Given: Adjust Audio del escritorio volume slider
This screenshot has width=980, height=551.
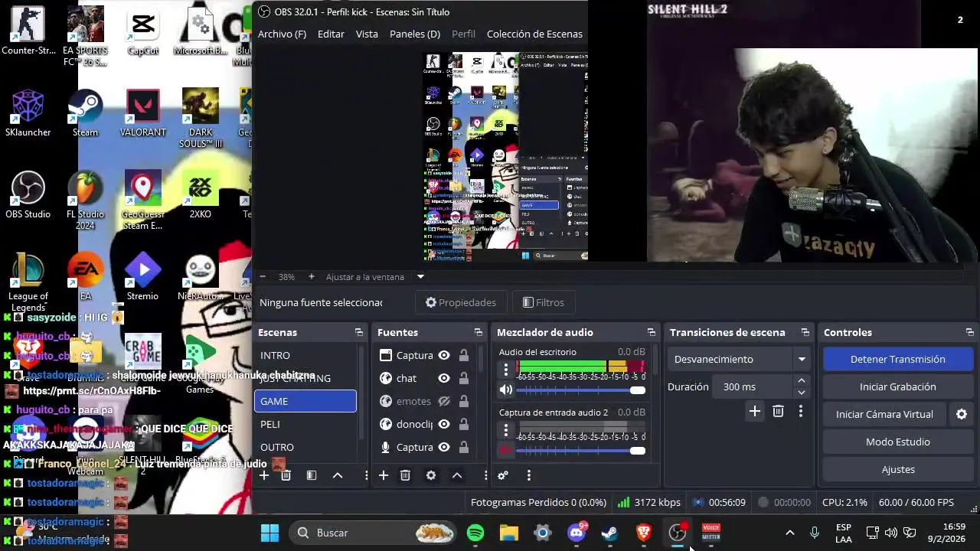Looking at the screenshot, I should pos(581,390).
